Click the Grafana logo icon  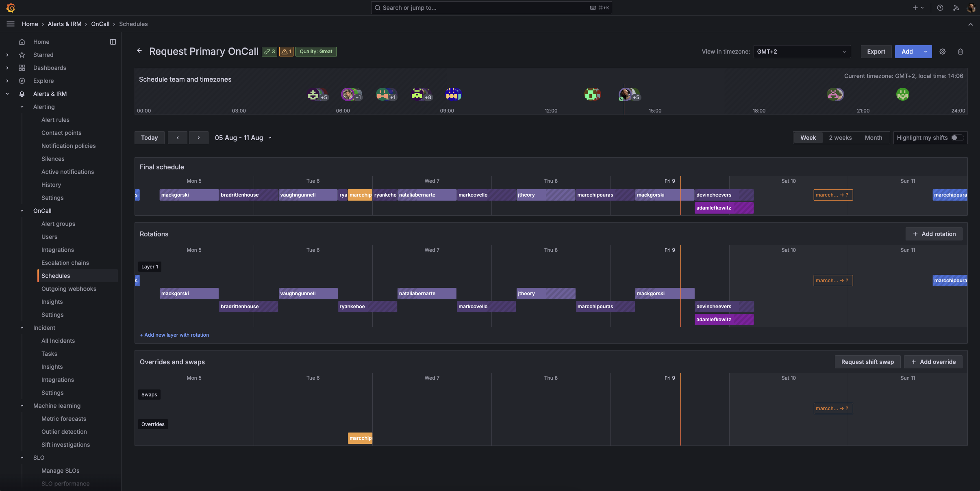coord(11,7)
